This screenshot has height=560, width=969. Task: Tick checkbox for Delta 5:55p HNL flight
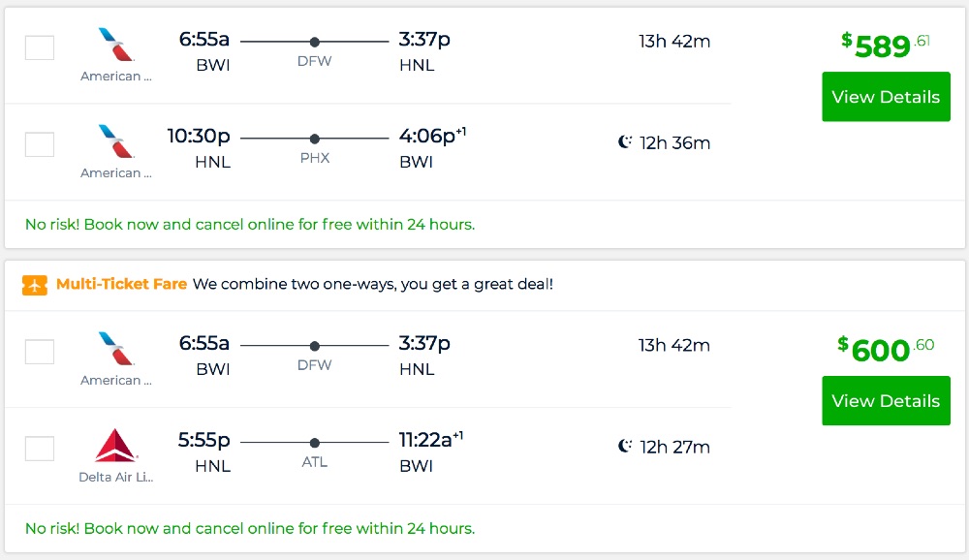tap(40, 449)
